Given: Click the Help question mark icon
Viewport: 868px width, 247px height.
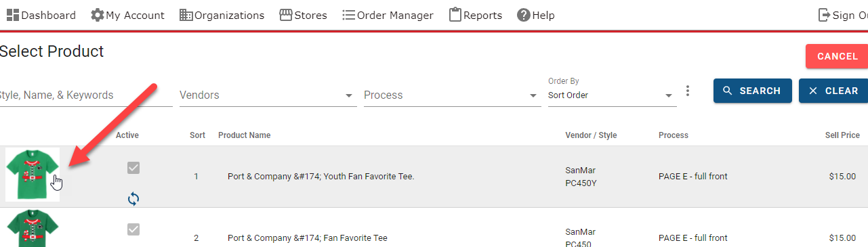Looking at the screenshot, I should 523,15.
